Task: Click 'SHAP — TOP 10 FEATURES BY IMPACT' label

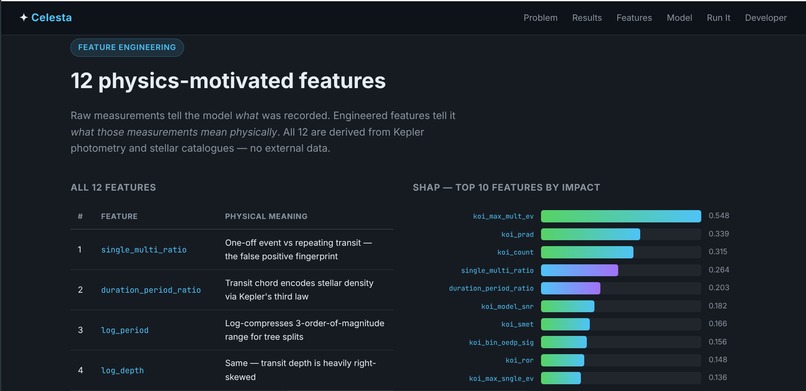Action: coord(506,188)
